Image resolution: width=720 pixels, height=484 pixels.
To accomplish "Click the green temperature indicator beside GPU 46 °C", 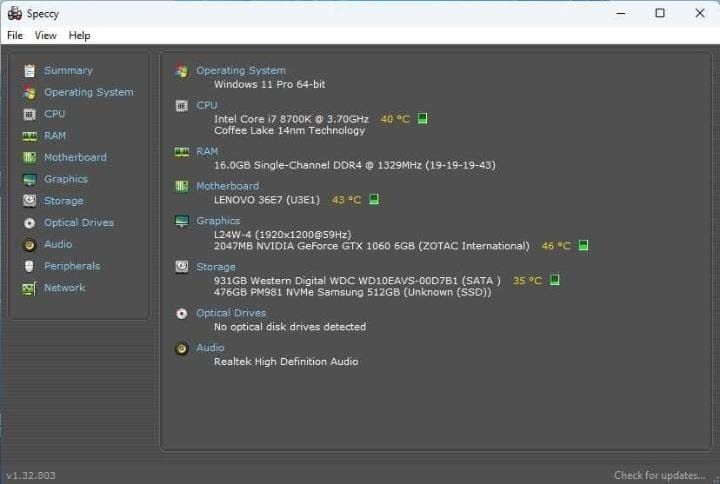I will click(x=583, y=246).
